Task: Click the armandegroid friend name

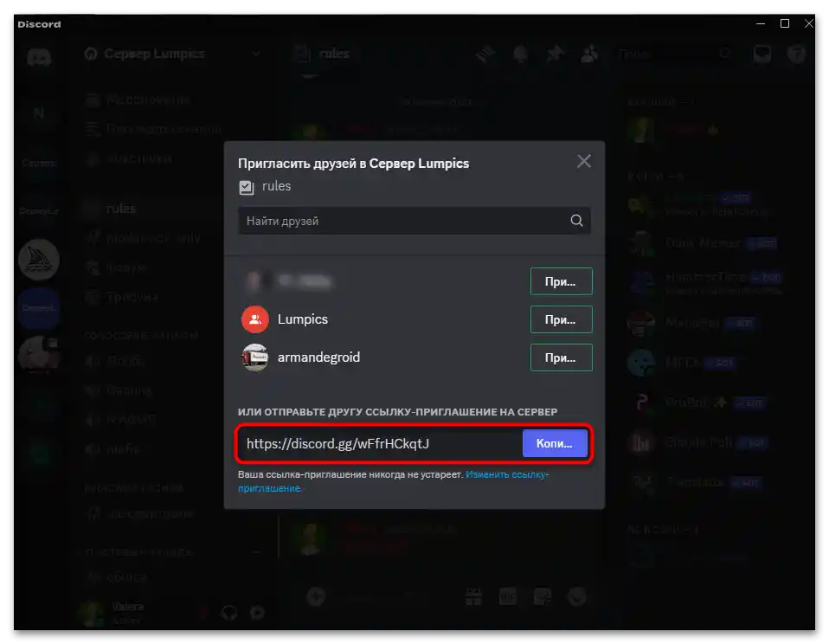Action: pyautogui.click(x=318, y=357)
